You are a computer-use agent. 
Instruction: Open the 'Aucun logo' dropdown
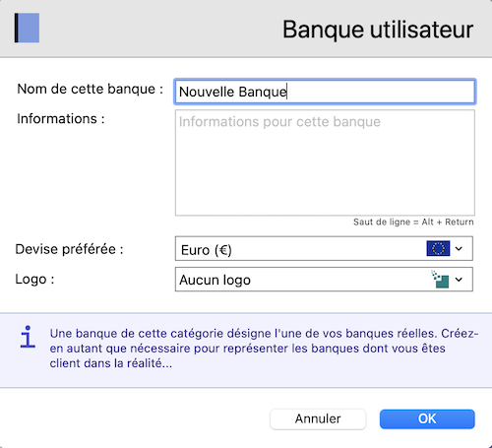click(324, 280)
